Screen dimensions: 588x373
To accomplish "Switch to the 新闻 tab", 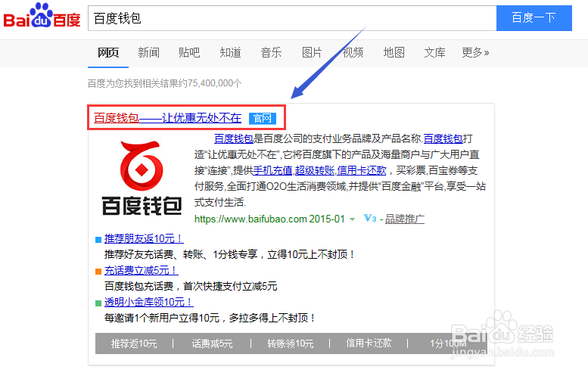I will pos(149,52).
